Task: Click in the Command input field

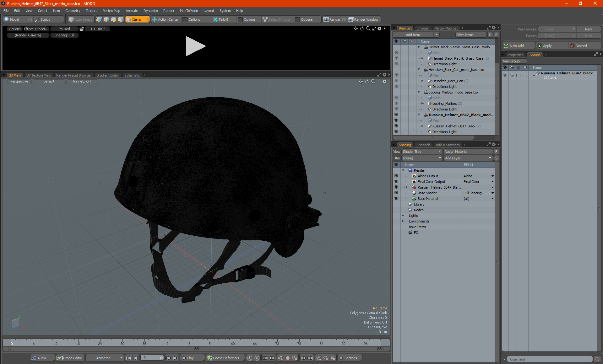Action: pos(550,359)
